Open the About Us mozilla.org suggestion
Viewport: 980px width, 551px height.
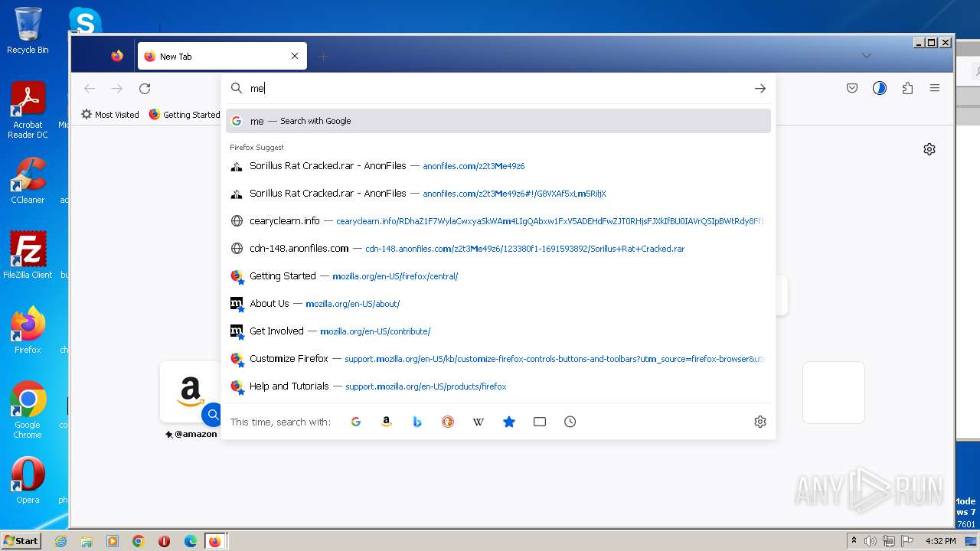(498, 304)
